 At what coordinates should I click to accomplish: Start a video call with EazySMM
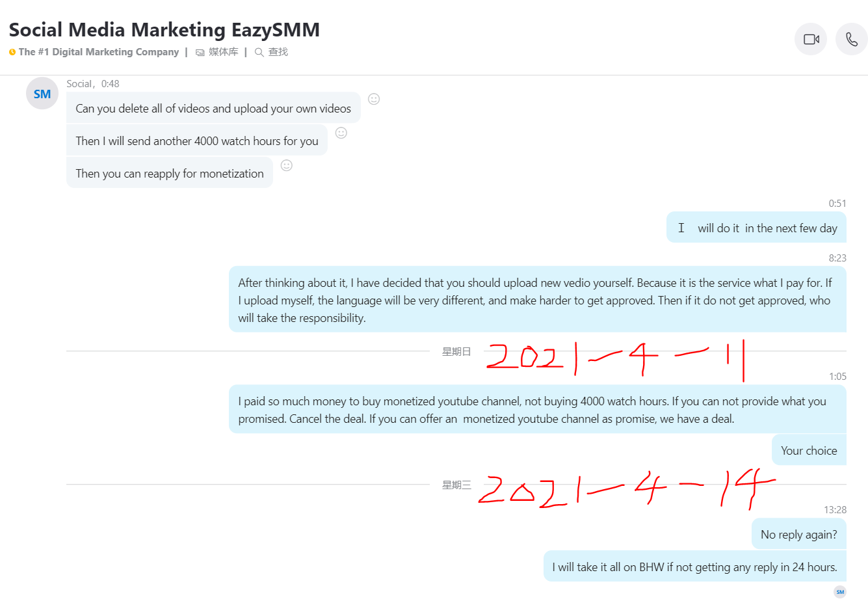tap(811, 39)
